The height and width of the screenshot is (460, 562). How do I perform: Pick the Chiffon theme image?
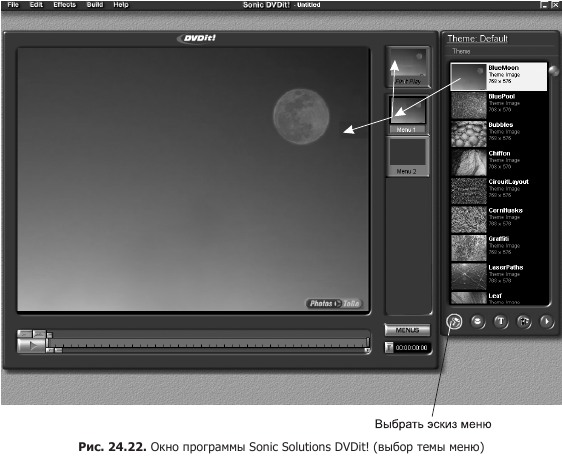499,162
